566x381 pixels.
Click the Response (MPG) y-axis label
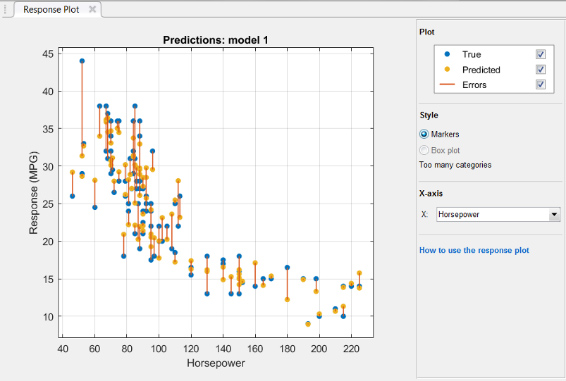point(33,193)
